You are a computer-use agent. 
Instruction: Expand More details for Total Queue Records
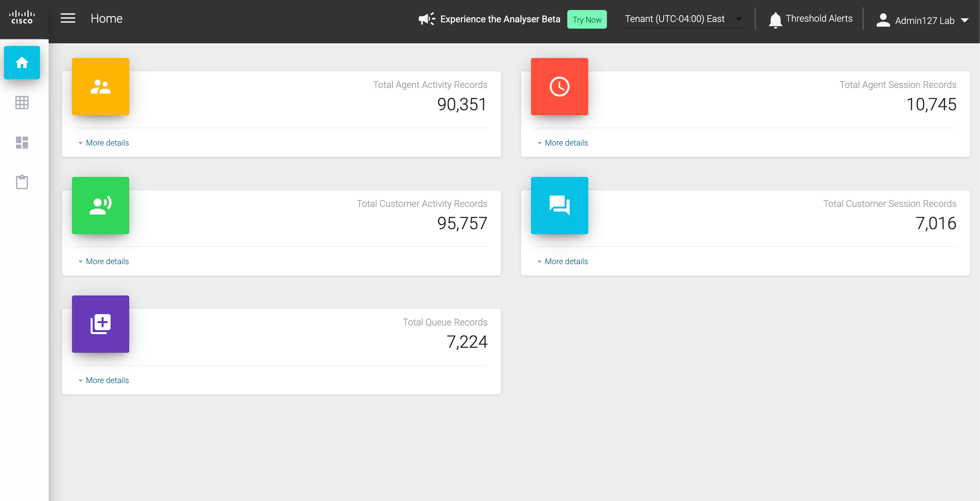pos(107,380)
